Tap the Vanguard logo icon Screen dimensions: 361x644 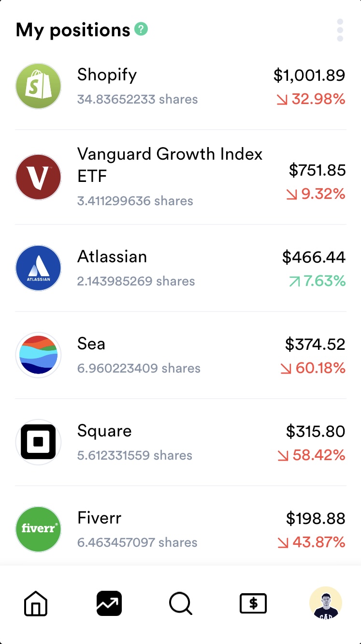[39, 177]
